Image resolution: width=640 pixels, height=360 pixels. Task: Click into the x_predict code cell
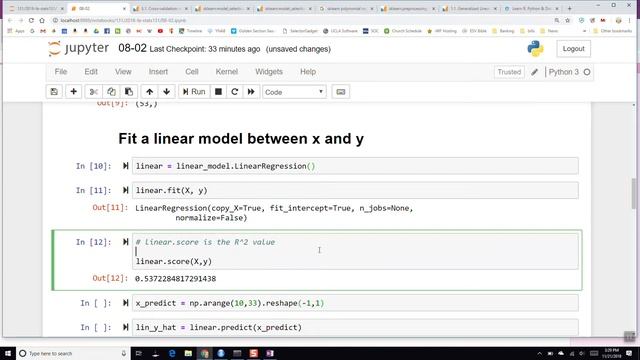pyautogui.click(x=355, y=303)
